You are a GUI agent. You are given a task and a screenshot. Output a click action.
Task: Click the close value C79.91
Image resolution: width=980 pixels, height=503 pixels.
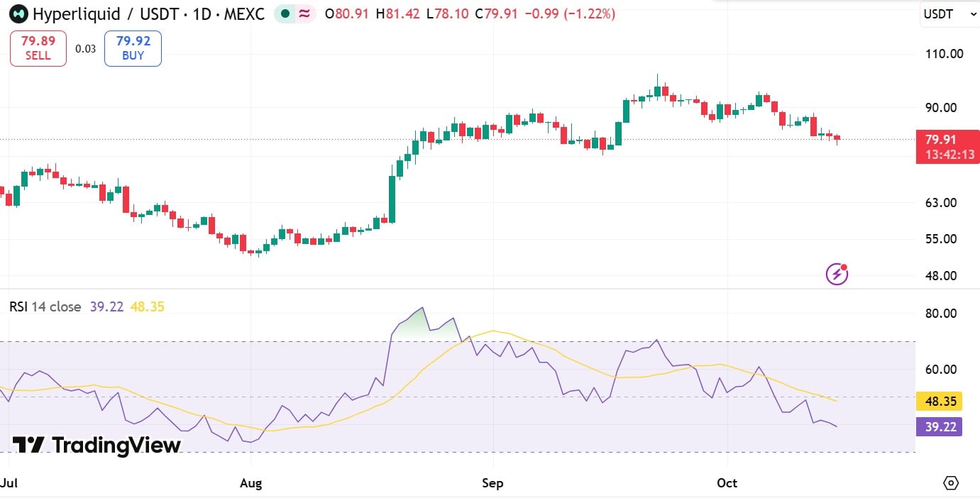point(496,13)
